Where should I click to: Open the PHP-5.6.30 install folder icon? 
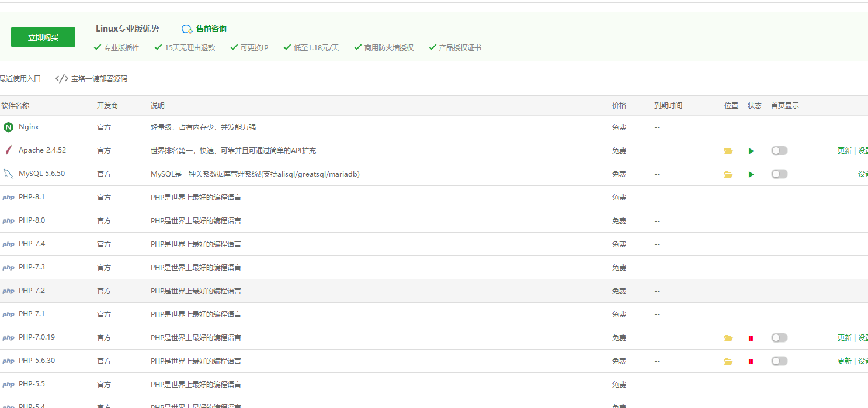(x=728, y=361)
